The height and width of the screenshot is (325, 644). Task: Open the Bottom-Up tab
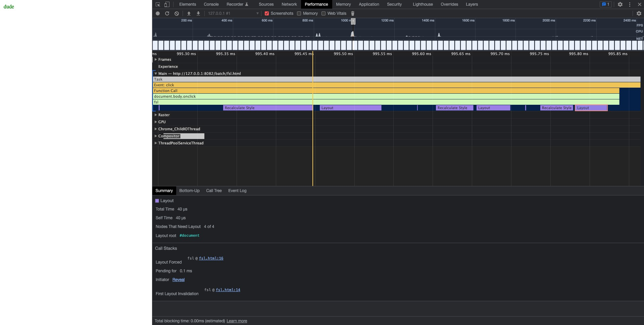[189, 191]
